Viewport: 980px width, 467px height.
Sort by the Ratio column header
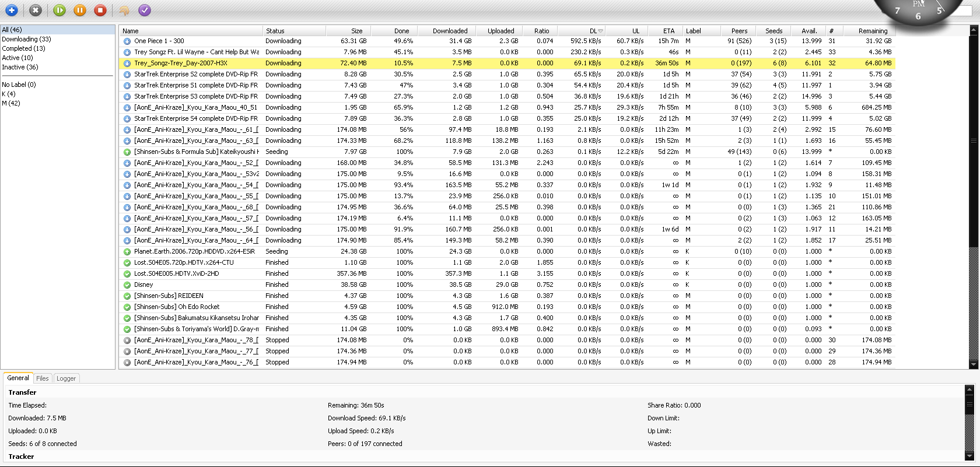click(x=541, y=31)
